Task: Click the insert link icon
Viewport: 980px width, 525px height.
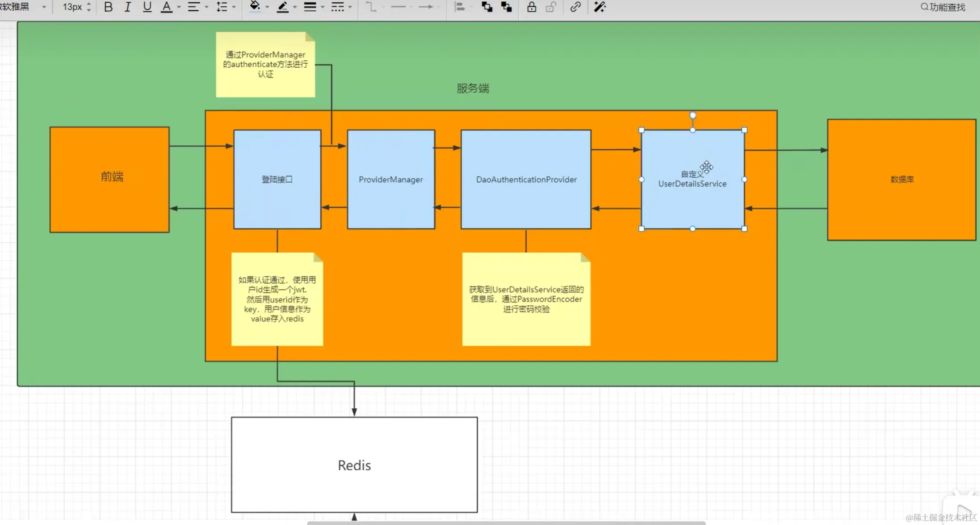Action: pos(575,7)
